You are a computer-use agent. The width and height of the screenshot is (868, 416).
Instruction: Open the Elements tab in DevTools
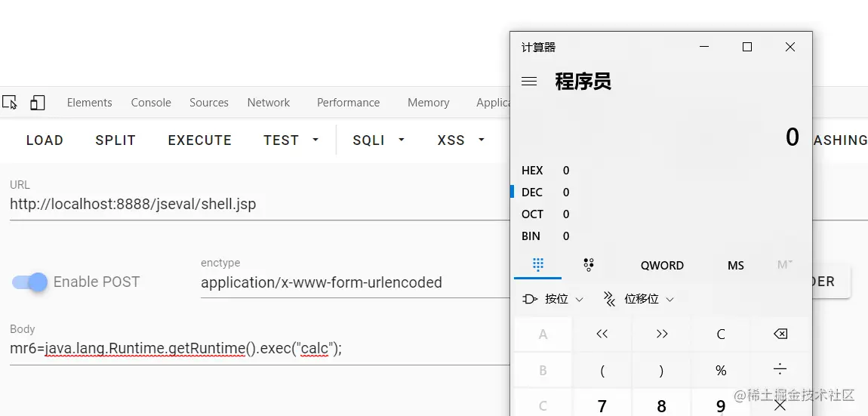pyautogui.click(x=90, y=103)
